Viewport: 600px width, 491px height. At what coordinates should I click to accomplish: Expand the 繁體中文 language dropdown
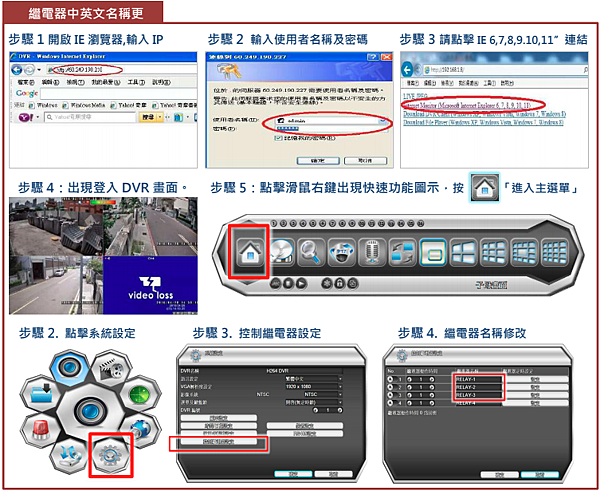click(x=340, y=378)
